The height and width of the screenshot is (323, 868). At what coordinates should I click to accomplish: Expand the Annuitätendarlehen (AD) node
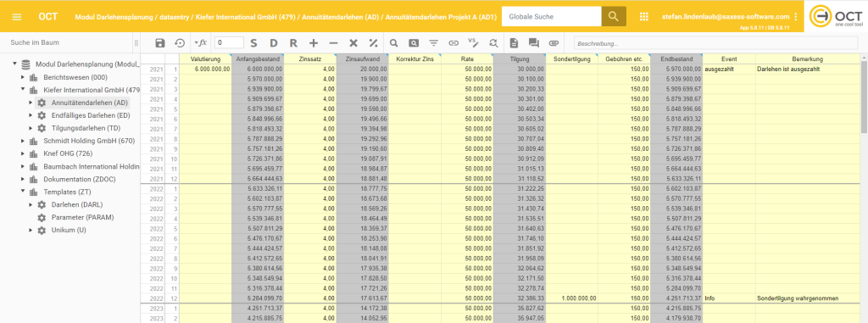(31, 103)
